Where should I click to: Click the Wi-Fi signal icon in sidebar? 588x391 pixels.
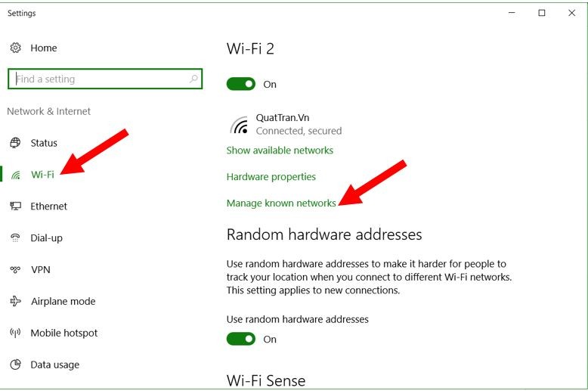(15, 175)
